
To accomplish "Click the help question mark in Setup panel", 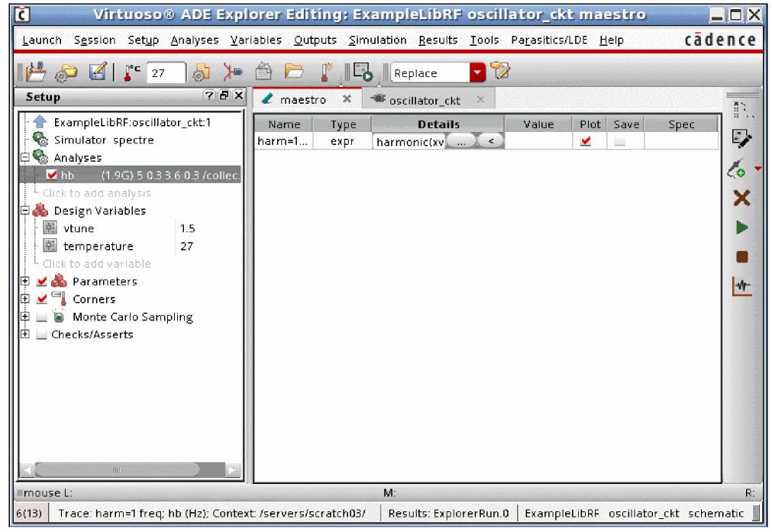I will coord(209,95).
